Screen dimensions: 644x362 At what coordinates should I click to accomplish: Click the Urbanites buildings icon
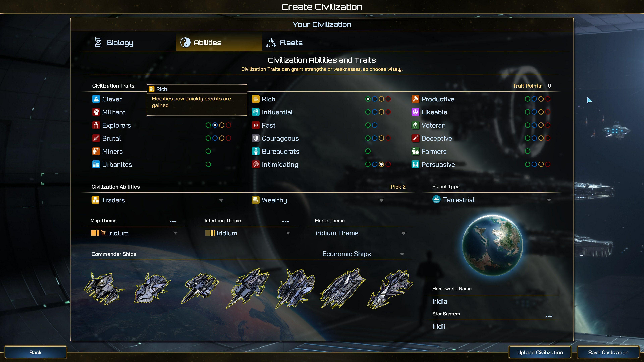[96, 164]
